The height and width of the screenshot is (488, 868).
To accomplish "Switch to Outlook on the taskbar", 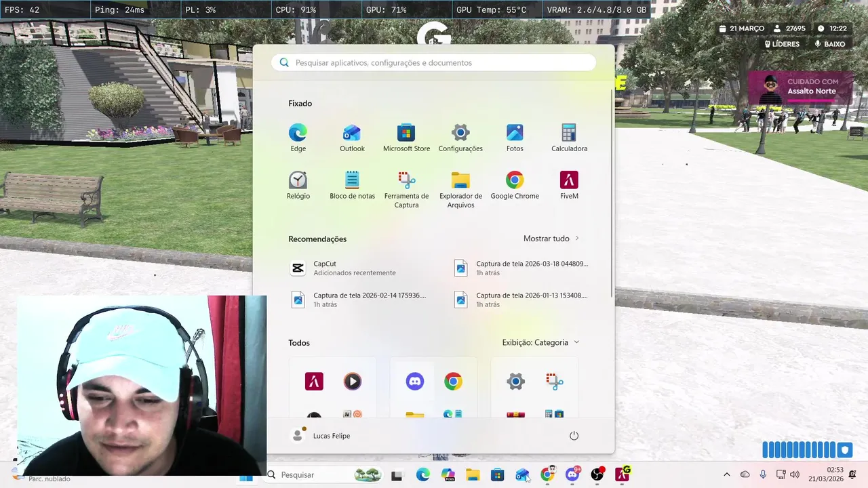I will 522,475.
